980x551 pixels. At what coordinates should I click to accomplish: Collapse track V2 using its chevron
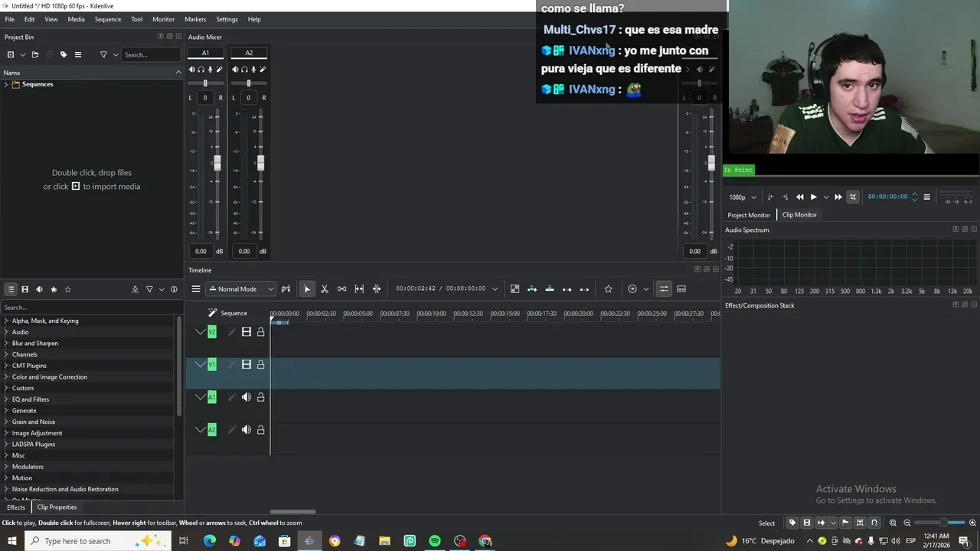pos(201,332)
